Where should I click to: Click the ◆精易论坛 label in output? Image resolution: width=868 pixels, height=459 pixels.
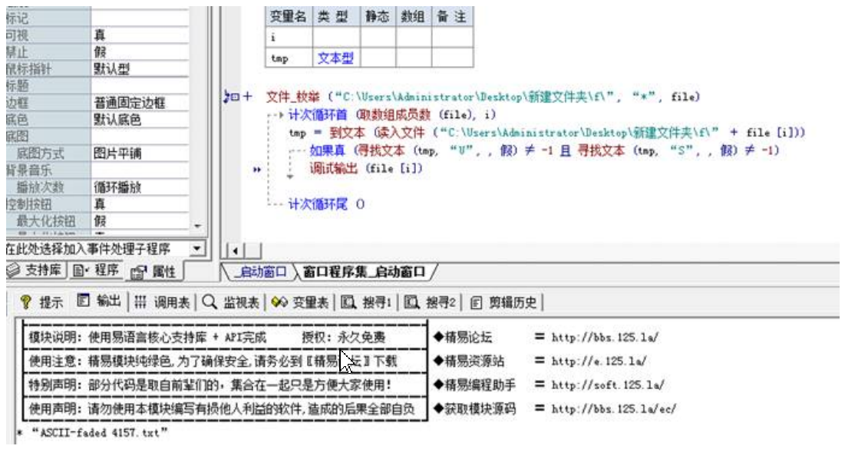point(462,337)
